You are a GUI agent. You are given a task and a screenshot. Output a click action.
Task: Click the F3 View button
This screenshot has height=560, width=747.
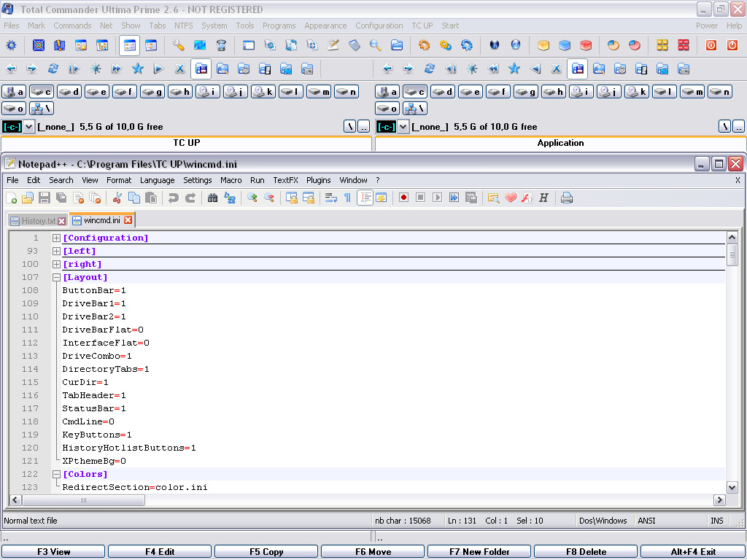(x=53, y=552)
